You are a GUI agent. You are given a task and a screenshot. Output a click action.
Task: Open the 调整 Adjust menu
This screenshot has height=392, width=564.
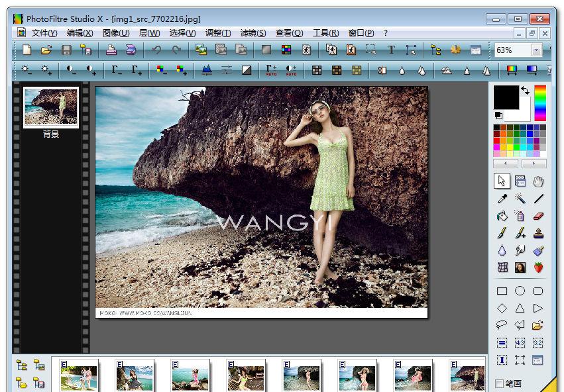point(218,33)
